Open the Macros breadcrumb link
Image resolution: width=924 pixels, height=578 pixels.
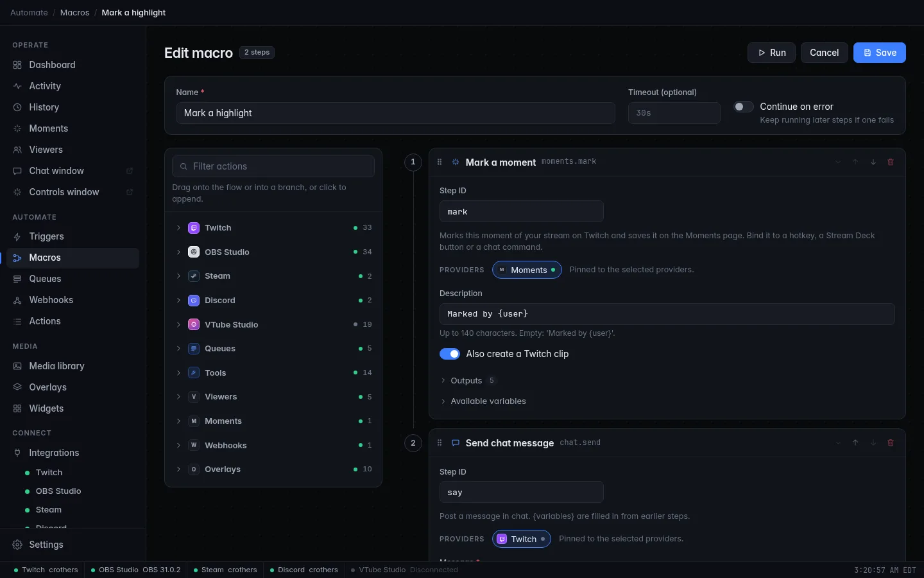74,13
